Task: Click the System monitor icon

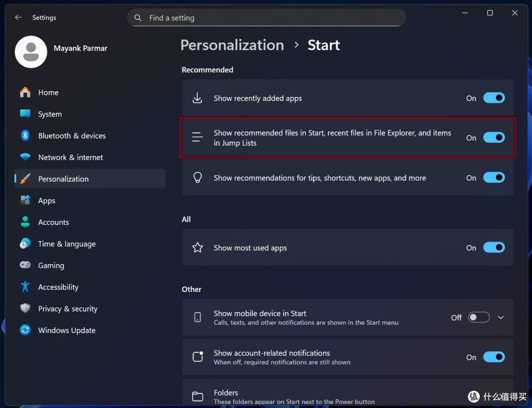Action: pos(25,114)
